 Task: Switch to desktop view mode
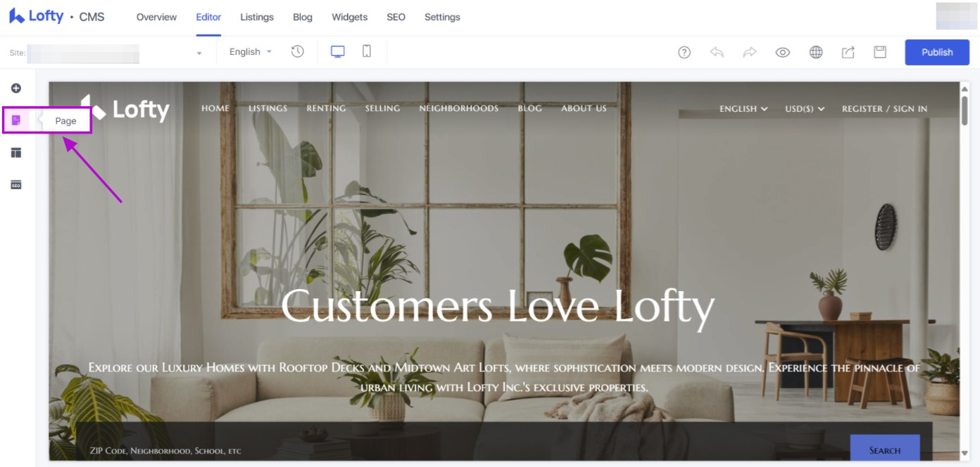pos(338,51)
